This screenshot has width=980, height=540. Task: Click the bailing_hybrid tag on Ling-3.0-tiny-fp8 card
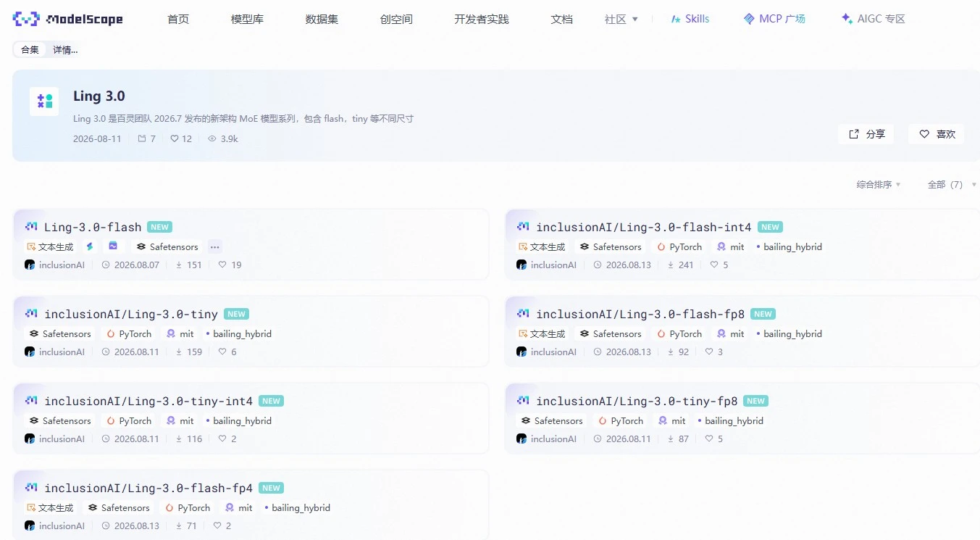(730, 420)
